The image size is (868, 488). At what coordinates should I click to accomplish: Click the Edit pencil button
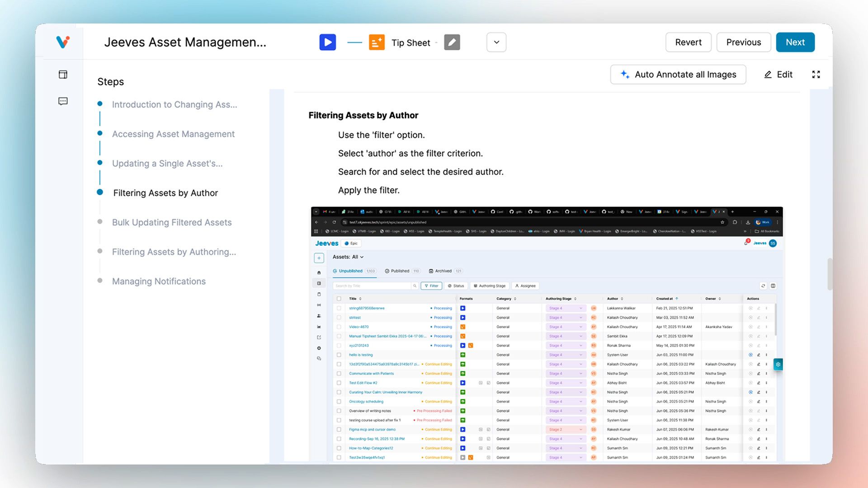click(778, 75)
